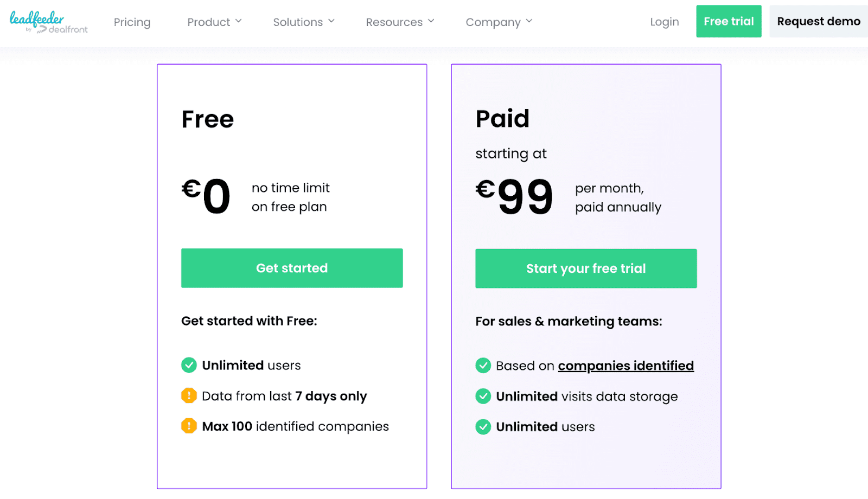Follow the companies identified link
The image size is (868, 499).
point(626,366)
